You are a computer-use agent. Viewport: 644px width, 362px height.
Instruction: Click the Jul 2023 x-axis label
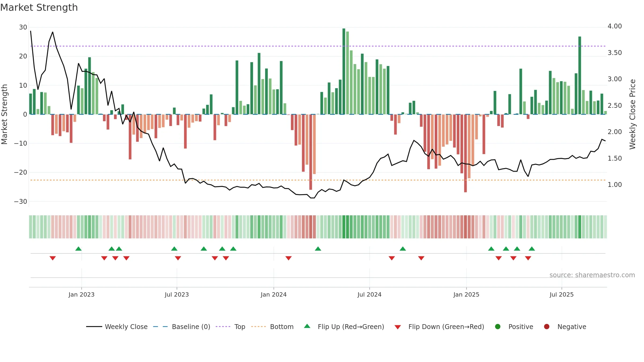[x=177, y=295]
